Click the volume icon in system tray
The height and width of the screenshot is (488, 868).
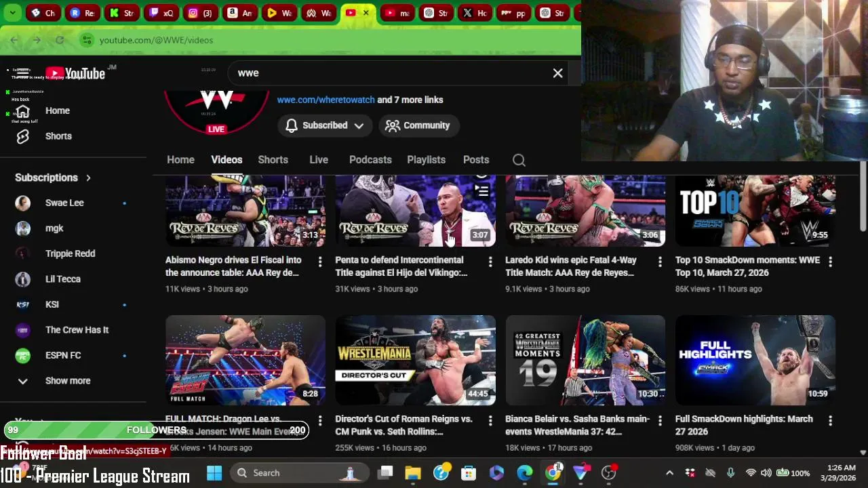(x=766, y=473)
